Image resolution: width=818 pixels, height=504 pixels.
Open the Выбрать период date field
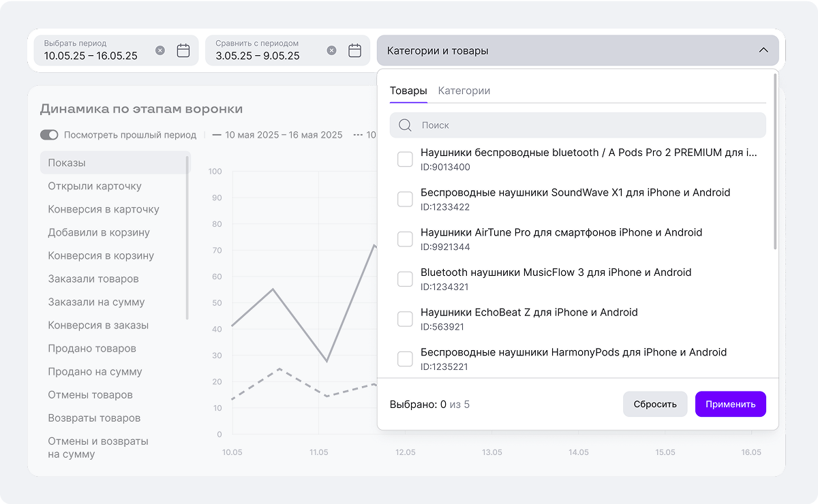[x=117, y=50]
